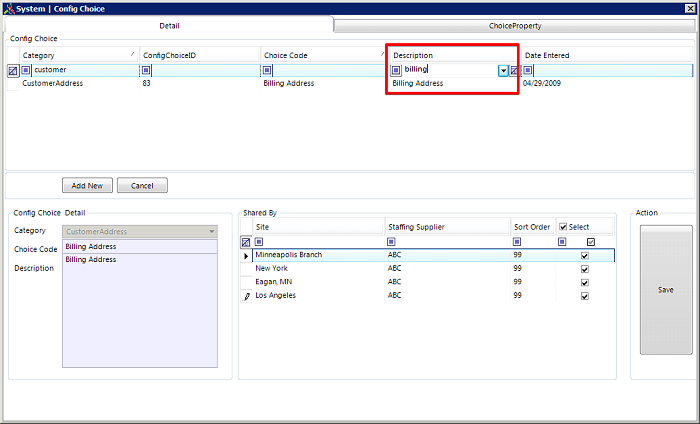Sort by the Site column header
The height and width of the screenshot is (424, 700).
coord(319,227)
